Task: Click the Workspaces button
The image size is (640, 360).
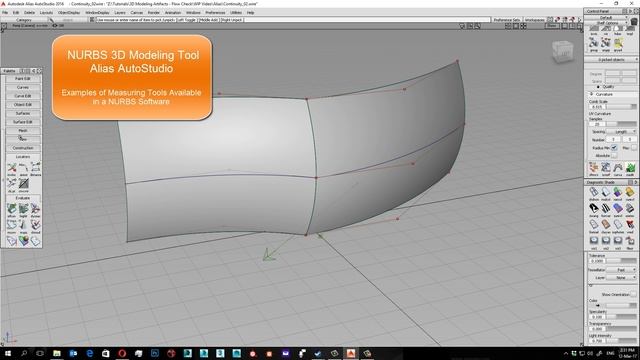Action: coord(535,20)
